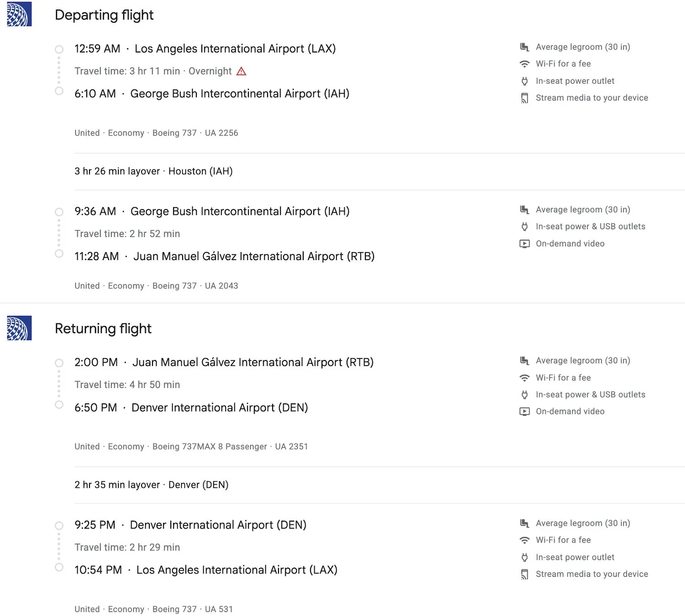The height and width of the screenshot is (616, 685).
Task: Click the 2 hr 35 min layover Denver row
Action: coord(379,485)
